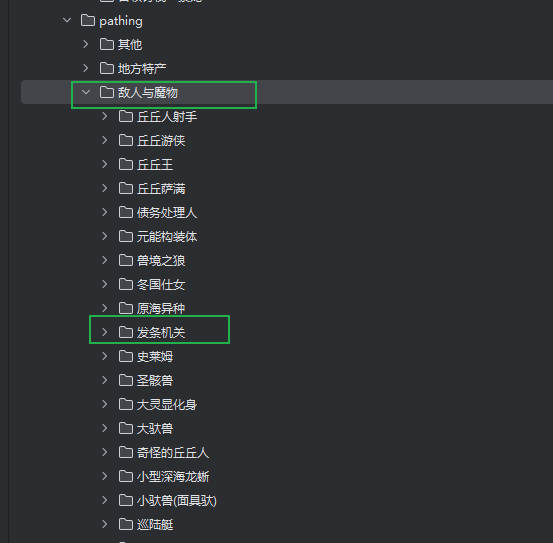Screen dimensions: 553x543
Task: Click the 冬国仕女 folder icon
Action: 126,284
